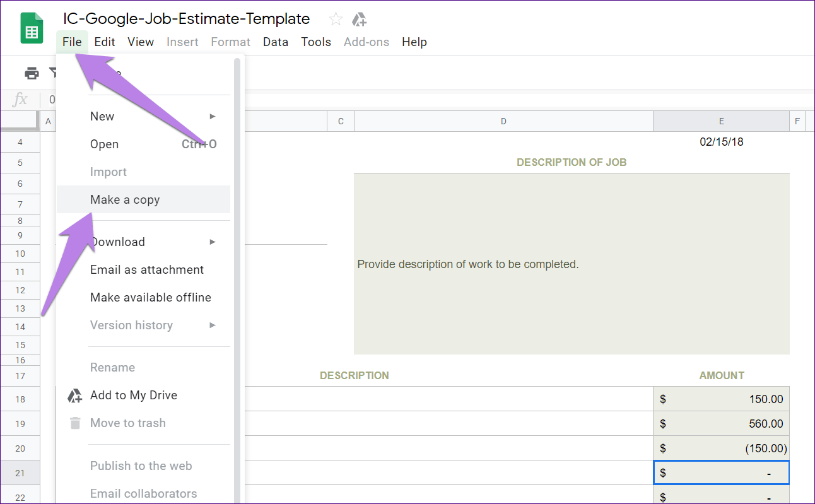Select row 4 header

coord(20,142)
